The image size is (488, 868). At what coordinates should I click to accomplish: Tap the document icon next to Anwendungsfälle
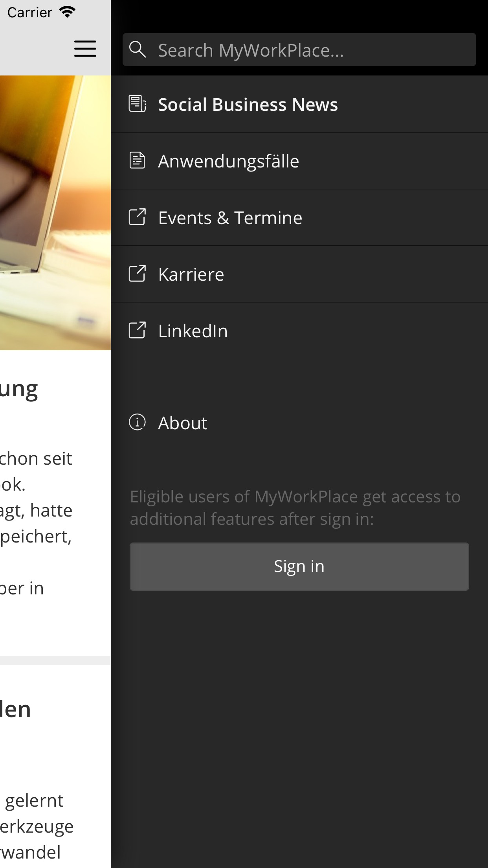click(137, 160)
